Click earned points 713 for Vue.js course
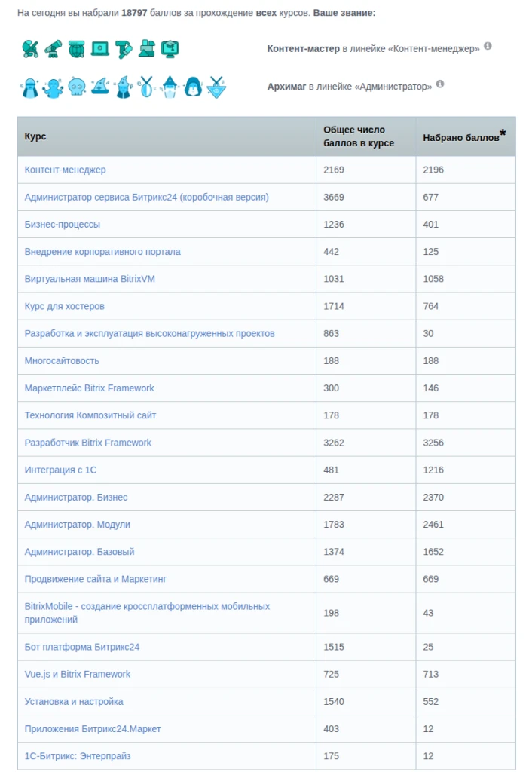This screenshot has width=532, height=772. tap(430, 675)
